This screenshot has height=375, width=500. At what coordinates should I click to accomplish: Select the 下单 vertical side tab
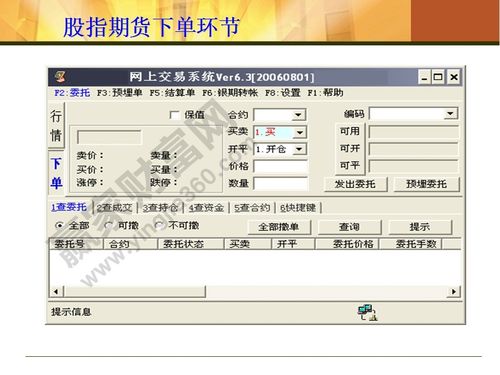pyautogui.click(x=56, y=174)
